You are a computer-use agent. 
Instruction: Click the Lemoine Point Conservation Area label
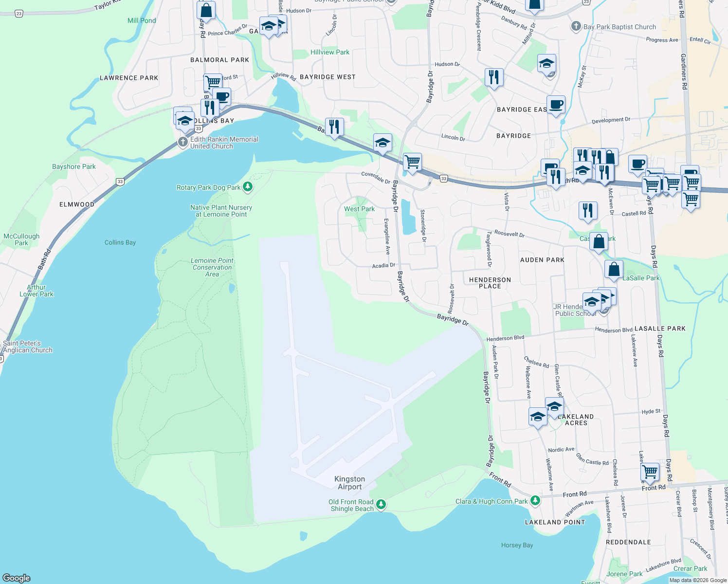click(x=212, y=267)
